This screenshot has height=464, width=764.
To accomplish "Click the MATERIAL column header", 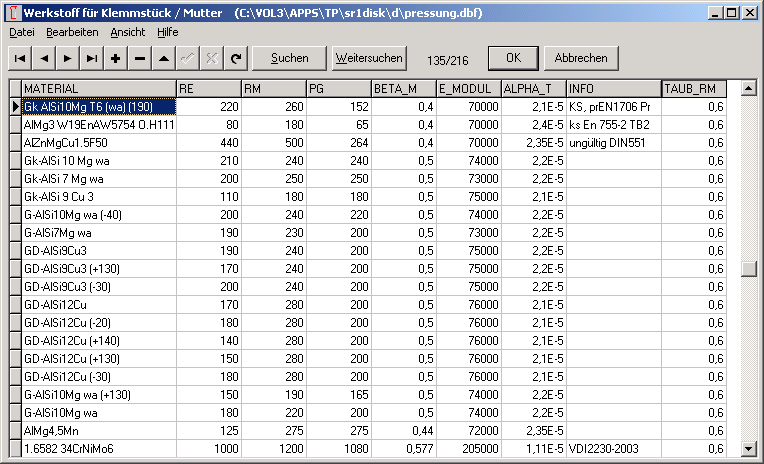I will (98, 88).
